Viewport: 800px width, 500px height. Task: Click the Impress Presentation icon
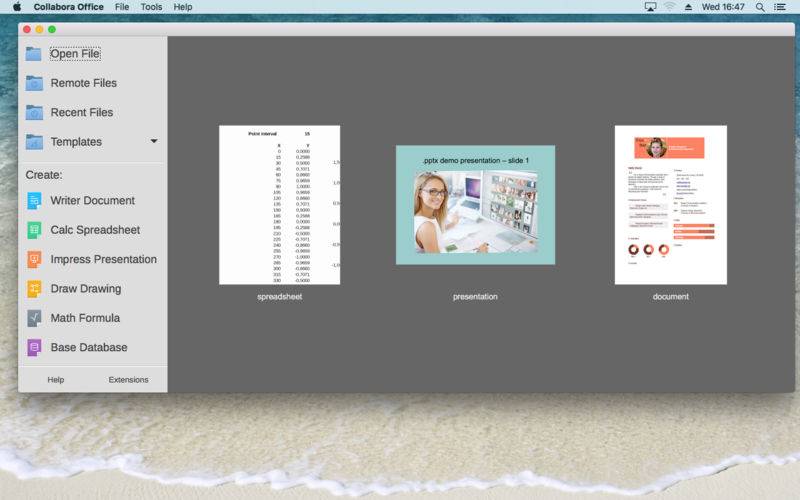tap(34, 259)
